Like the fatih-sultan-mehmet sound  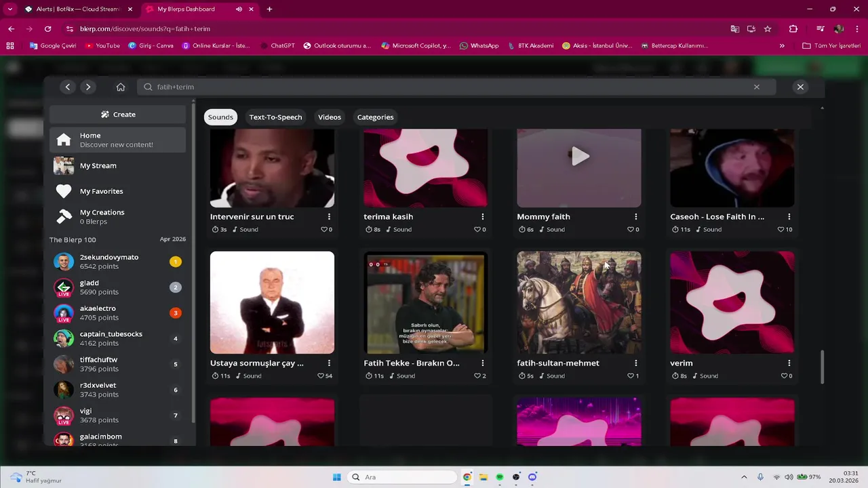tap(631, 376)
